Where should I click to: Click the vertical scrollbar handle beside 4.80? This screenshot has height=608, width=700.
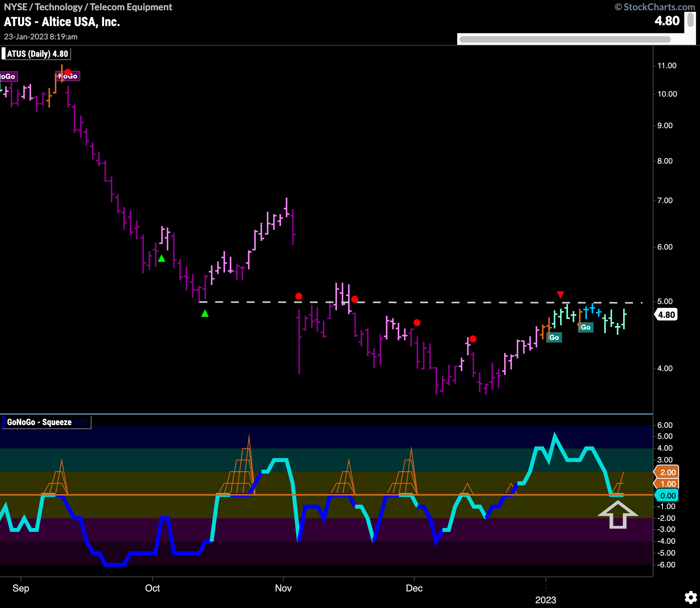coord(691,19)
